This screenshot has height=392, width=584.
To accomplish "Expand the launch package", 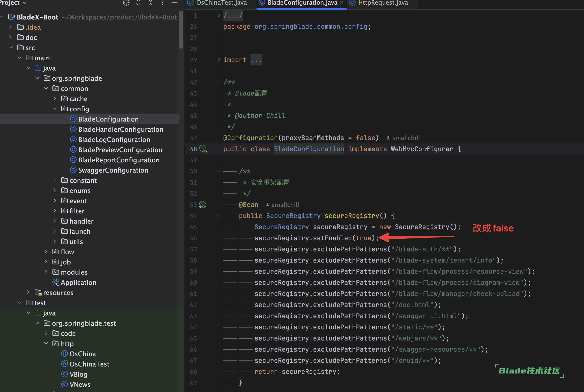I will tap(55, 231).
